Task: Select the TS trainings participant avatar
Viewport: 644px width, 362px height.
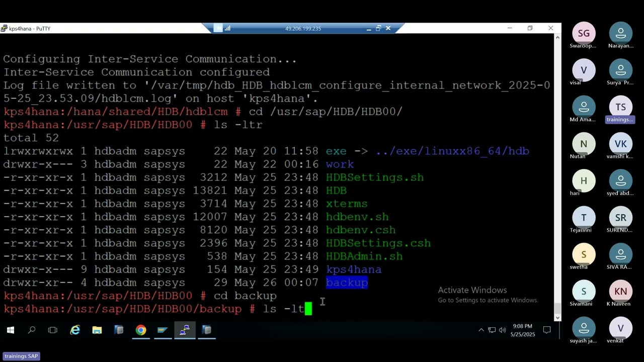Action: (x=620, y=107)
